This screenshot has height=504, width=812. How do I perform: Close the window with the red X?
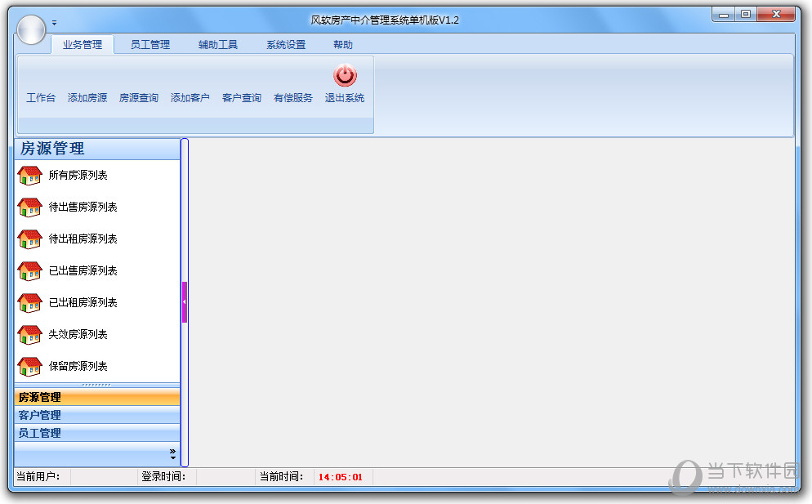click(776, 15)
